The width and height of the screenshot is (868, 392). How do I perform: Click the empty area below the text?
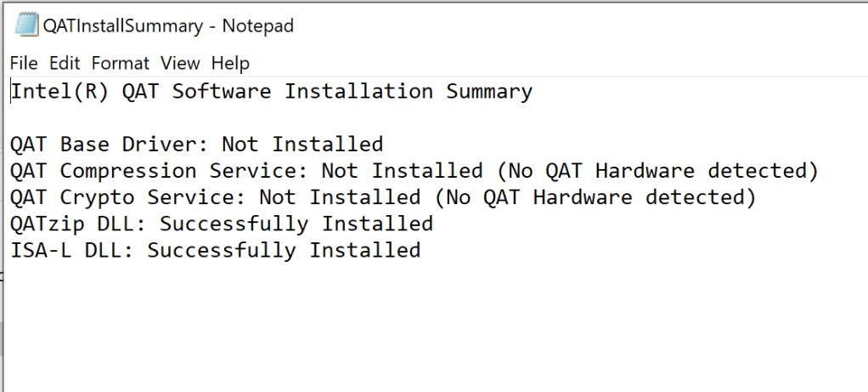(425, 332)
